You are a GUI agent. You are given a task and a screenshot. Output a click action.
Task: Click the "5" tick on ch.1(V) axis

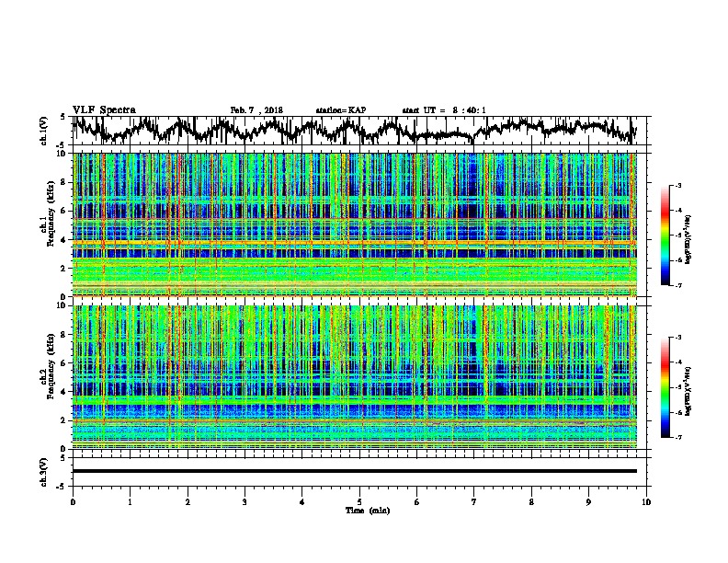[x=63, y=117]
